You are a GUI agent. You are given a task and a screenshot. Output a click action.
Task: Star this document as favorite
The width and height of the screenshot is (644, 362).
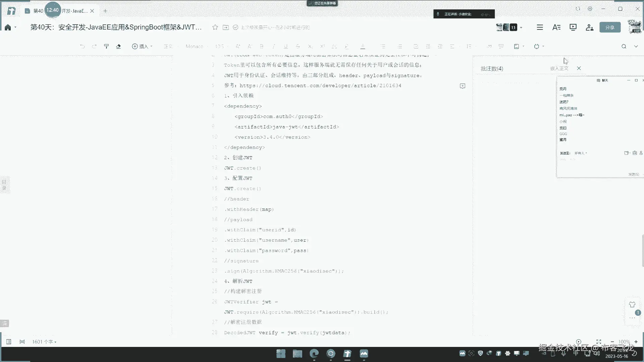[x=215, y=27]
